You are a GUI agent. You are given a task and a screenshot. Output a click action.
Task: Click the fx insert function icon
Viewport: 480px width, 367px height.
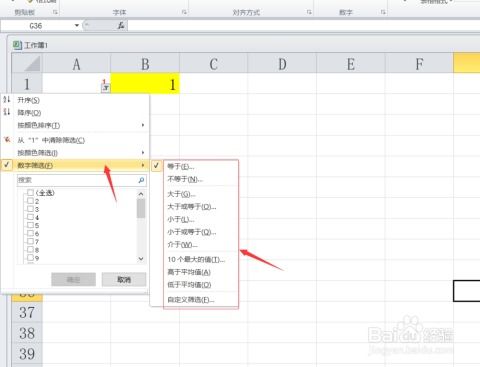(x=121, y=25)
